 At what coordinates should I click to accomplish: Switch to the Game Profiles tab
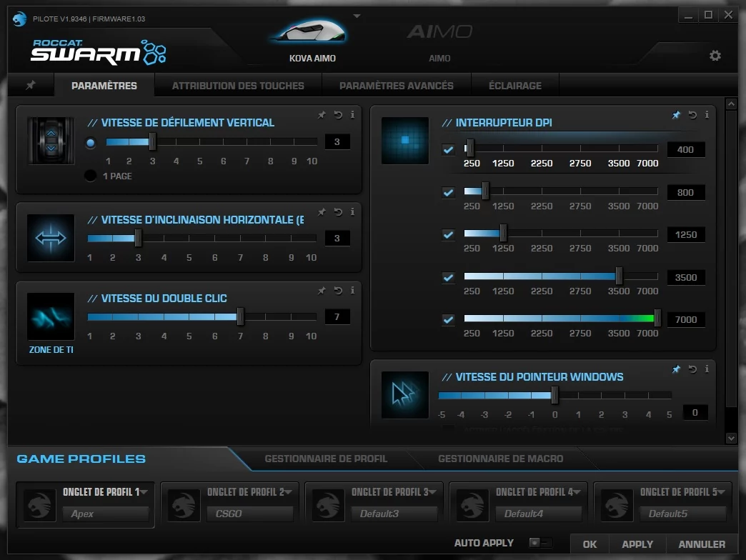pyautogui.click(x=81, y=459)
